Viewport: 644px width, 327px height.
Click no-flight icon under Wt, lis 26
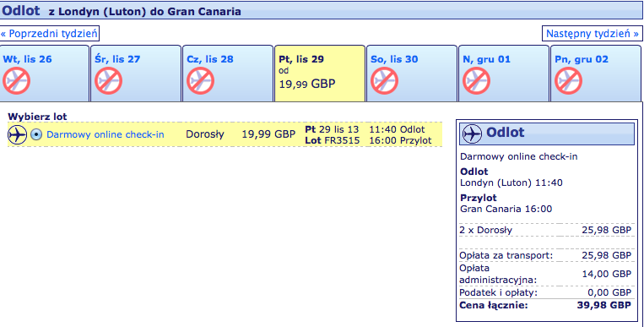pyautogui.click(x=16, y=81)
